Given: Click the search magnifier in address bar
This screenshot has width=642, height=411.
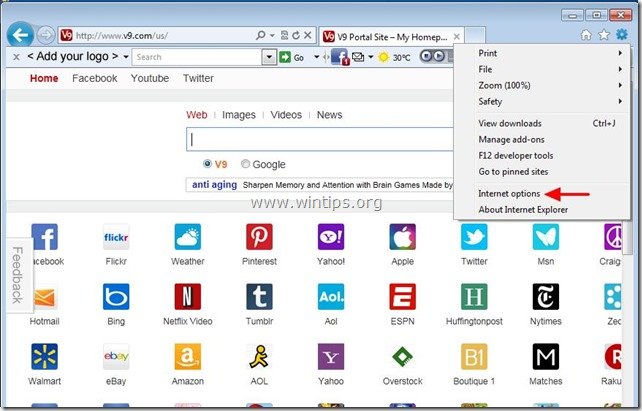Looking at the screenshot, I should (x=260, y=36).
